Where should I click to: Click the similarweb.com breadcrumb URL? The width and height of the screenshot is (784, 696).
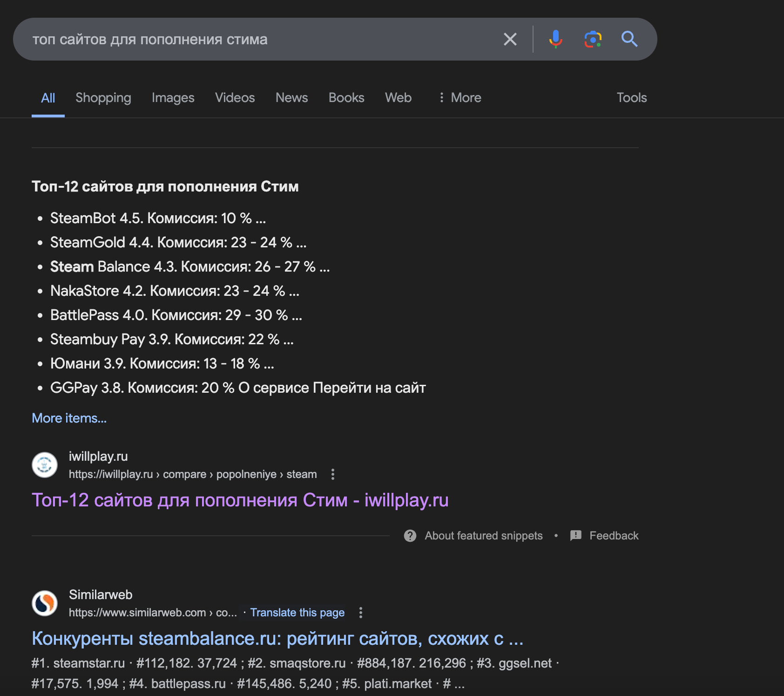[153, 613]
